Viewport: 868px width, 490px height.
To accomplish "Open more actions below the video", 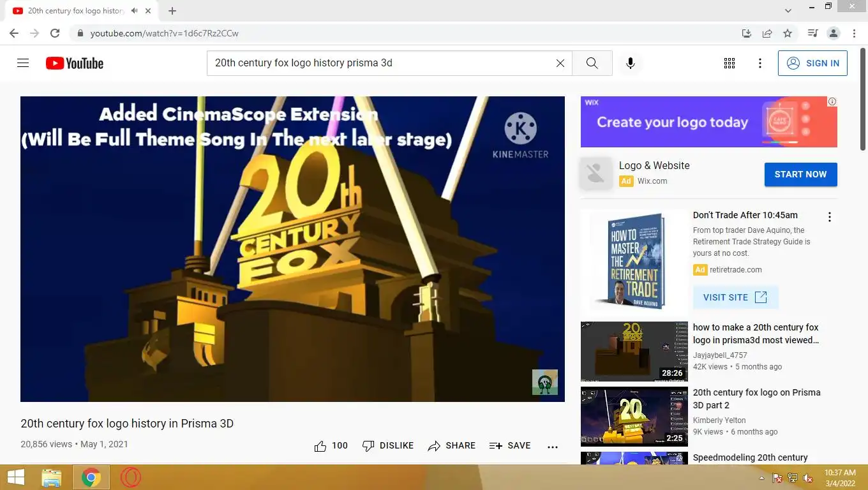I will tap(553, 447).
